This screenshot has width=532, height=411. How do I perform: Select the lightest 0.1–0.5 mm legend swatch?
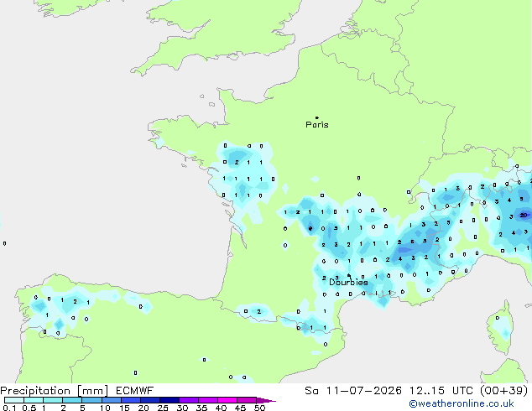point(14,400)
